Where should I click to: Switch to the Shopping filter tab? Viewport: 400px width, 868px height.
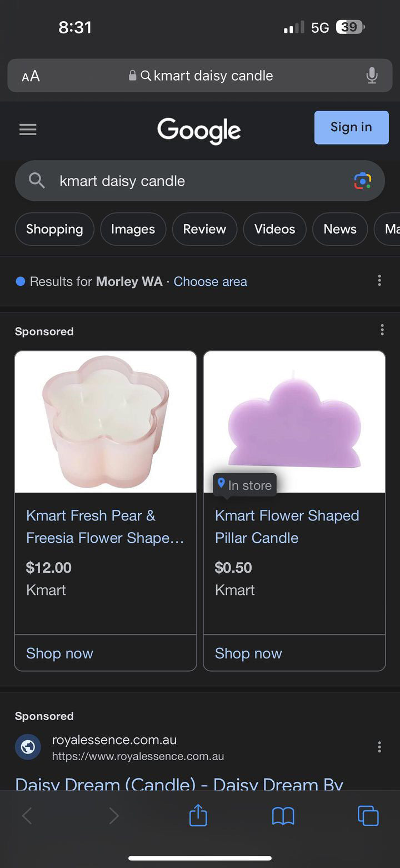pos(54,229)
